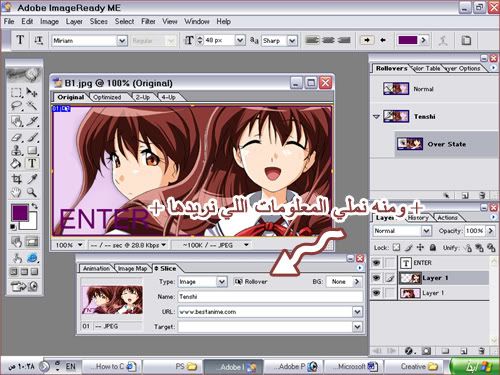Switch to the Image Map tab

[x=132, y=268]
